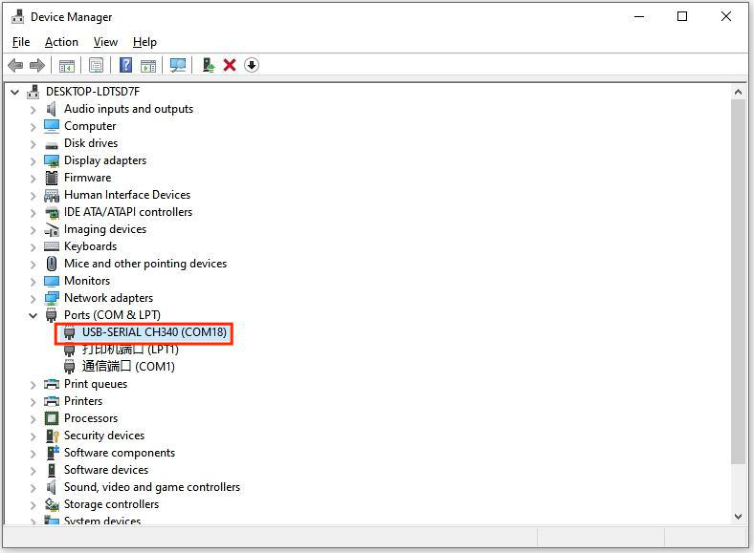Expand Sound, video and game controllers

click(x=33, y=488)
